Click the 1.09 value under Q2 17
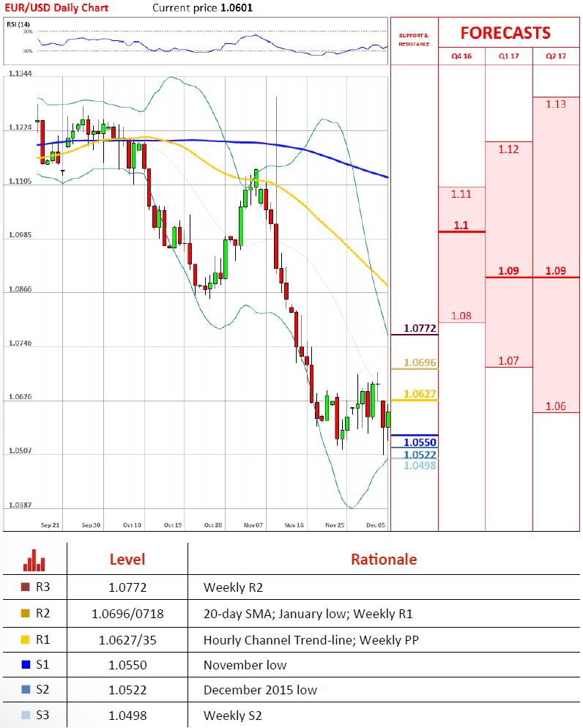Screen dimensions: 583x728 click(x=556, y=271)
